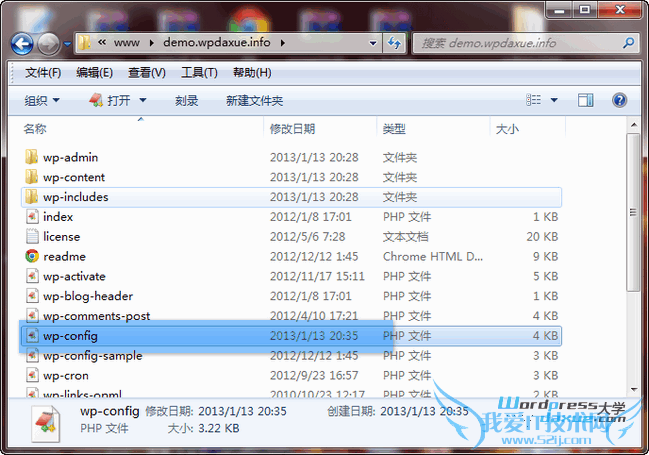This screenshot has width=649, height=455.
Task: Go back with the blue Back arrow
Action: click(x=22, y=43)
